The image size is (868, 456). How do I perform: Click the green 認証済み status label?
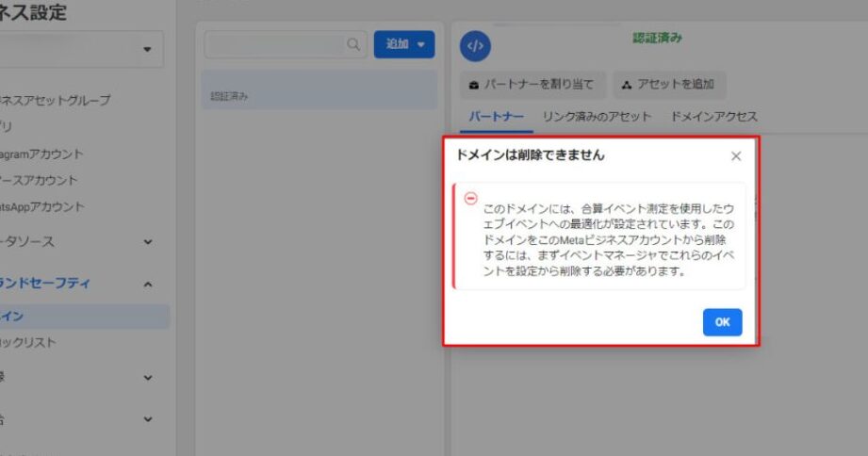(657, 39)
